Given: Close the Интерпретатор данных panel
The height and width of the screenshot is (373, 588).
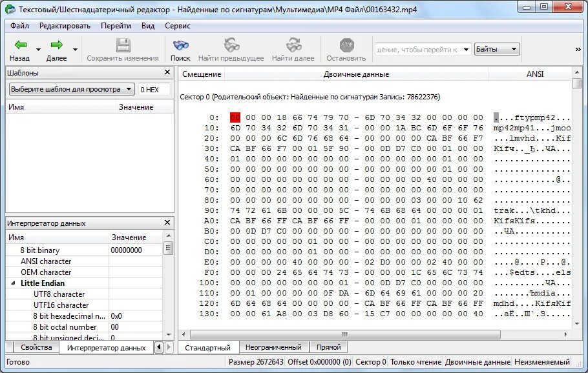Looking at the screenshot, I should (x=167, y=223).
